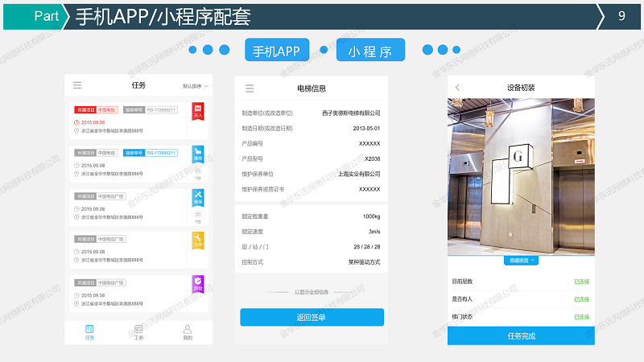Open 我的 profile in the bottom navigation
Viewport: 644px width, 362px height.
tap(188, 332)
